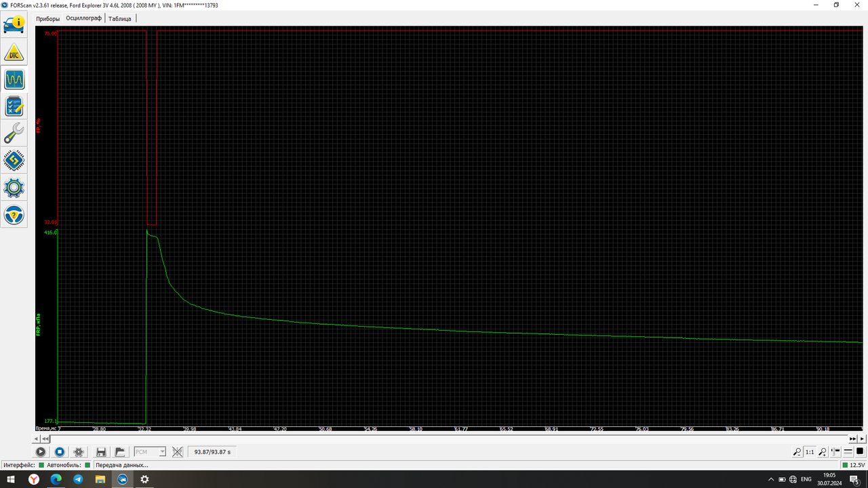The image size is (868, 488).
Task: Click the 93.87/93.87 s time readout
Action: 212,452
